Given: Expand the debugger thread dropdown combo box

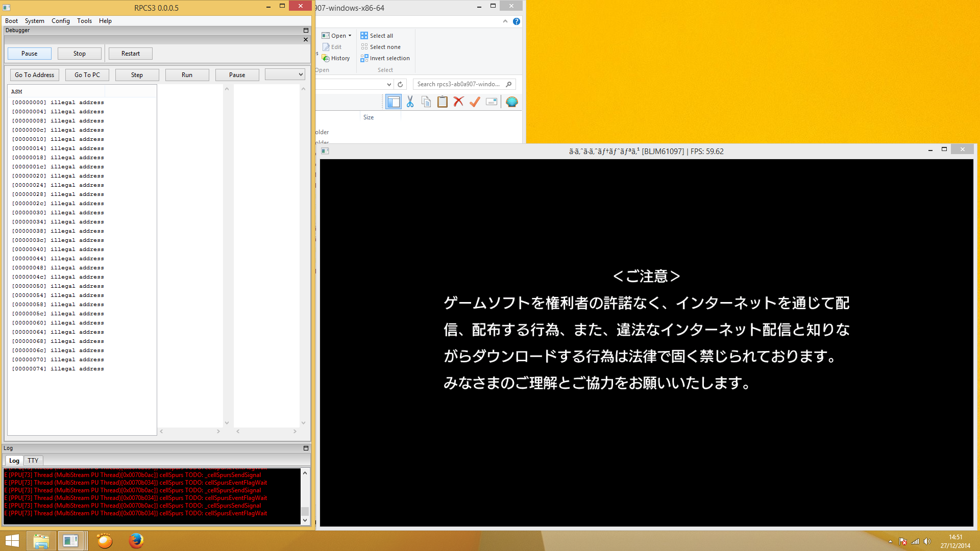Looking at the screenshot, I should click(x=285, y=74).
